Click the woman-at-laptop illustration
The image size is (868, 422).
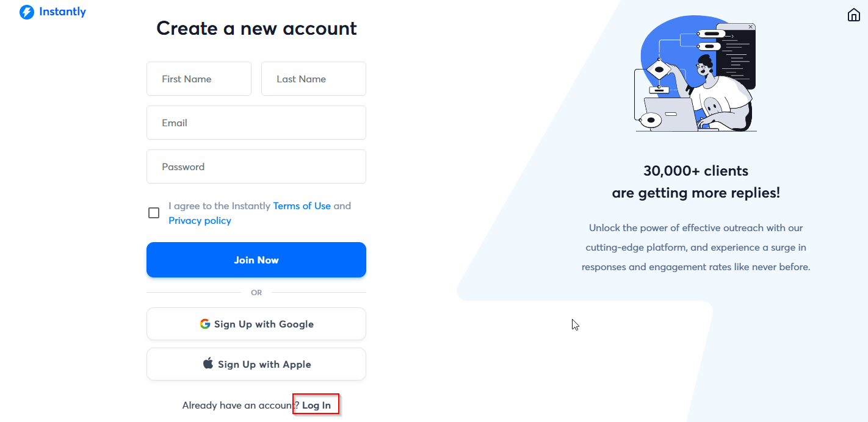click(696, 76)
